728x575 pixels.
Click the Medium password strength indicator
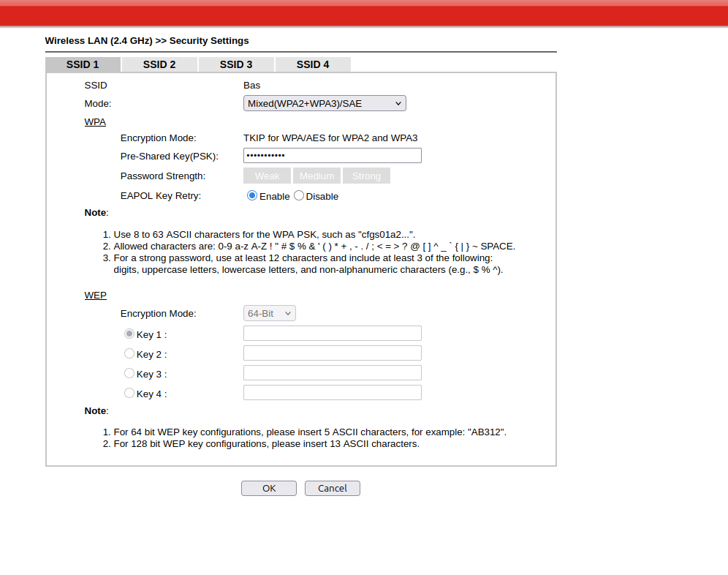pos(316,176)
